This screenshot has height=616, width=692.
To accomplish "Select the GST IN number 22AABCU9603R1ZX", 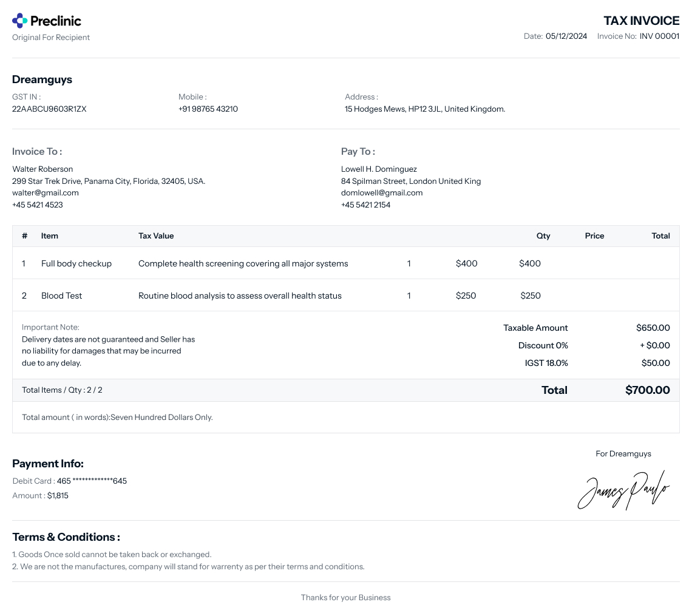I will click(49, 109).
